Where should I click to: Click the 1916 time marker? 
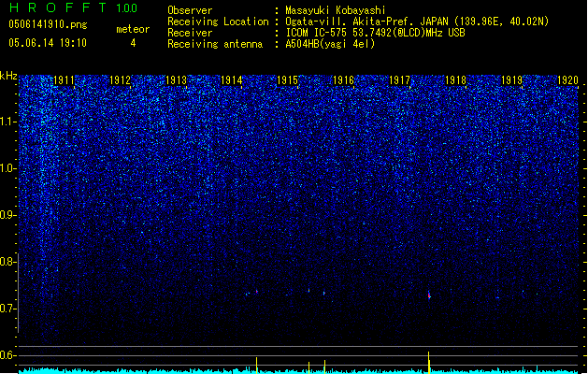[x=343, y=80]
